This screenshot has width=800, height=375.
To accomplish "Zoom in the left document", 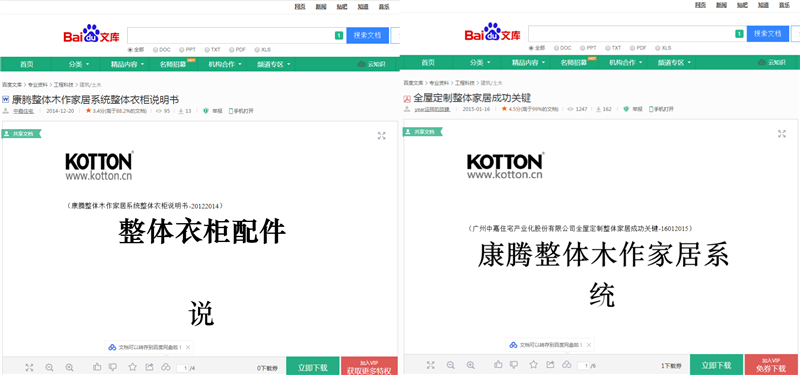I will (69, 367).
